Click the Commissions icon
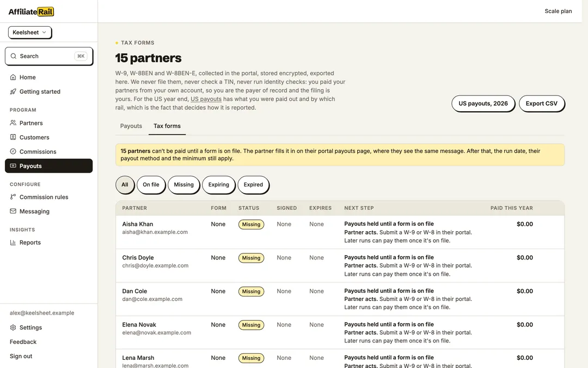The height and width of the screenshot is (368, 588). point(13,152)
